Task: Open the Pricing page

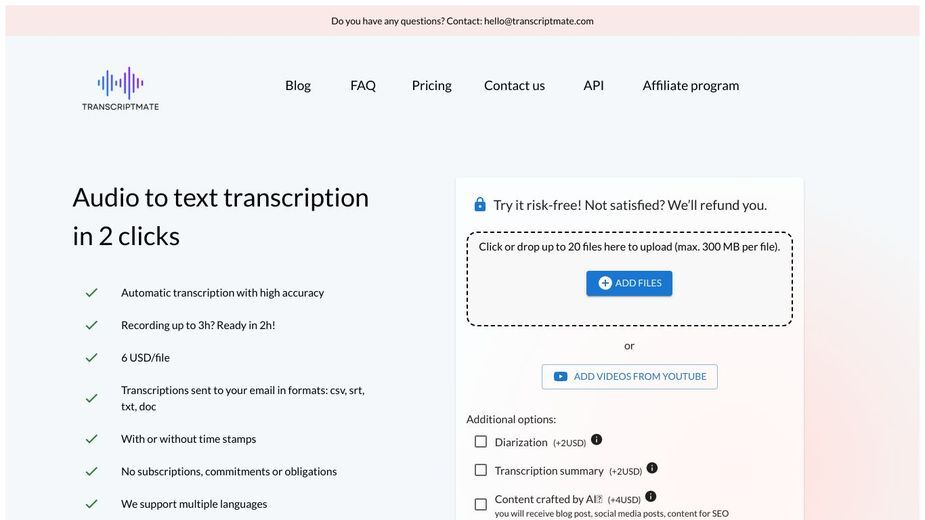Action: tap(432, 86)
